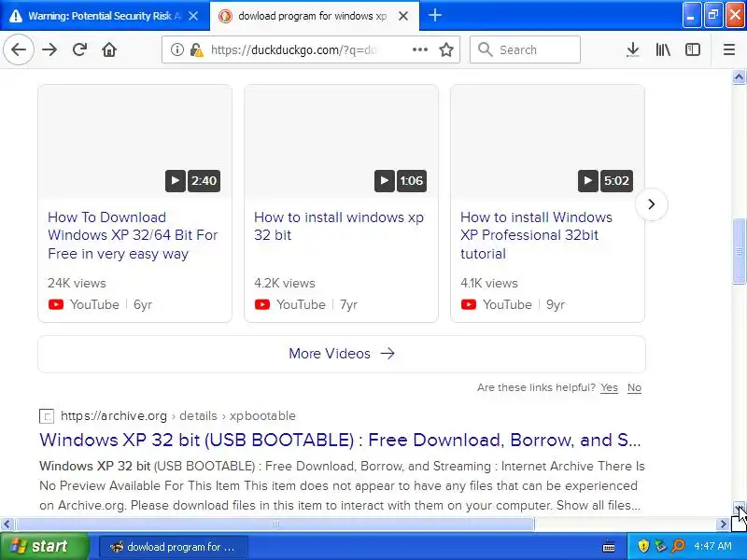
Task: Click the horizontal scrollbar thumb
Action: click(275, 525)
